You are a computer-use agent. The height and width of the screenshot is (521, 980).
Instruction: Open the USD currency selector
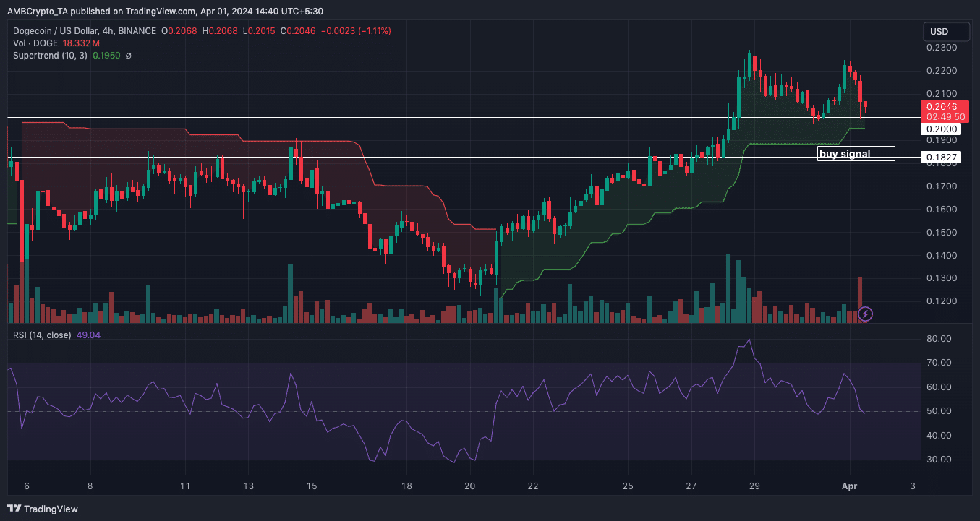click(946, 32)
